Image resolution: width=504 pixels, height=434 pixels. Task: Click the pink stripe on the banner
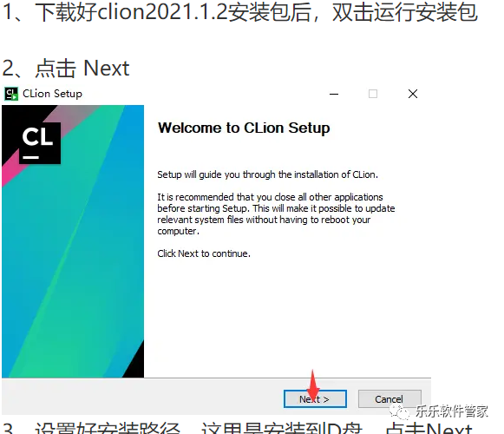[x=10, y=174]
